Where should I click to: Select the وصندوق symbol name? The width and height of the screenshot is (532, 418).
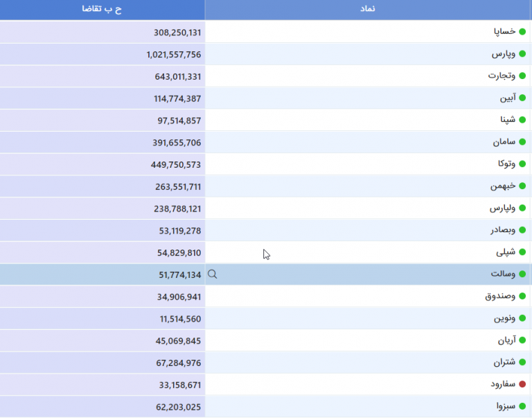(x=500, y=297)
